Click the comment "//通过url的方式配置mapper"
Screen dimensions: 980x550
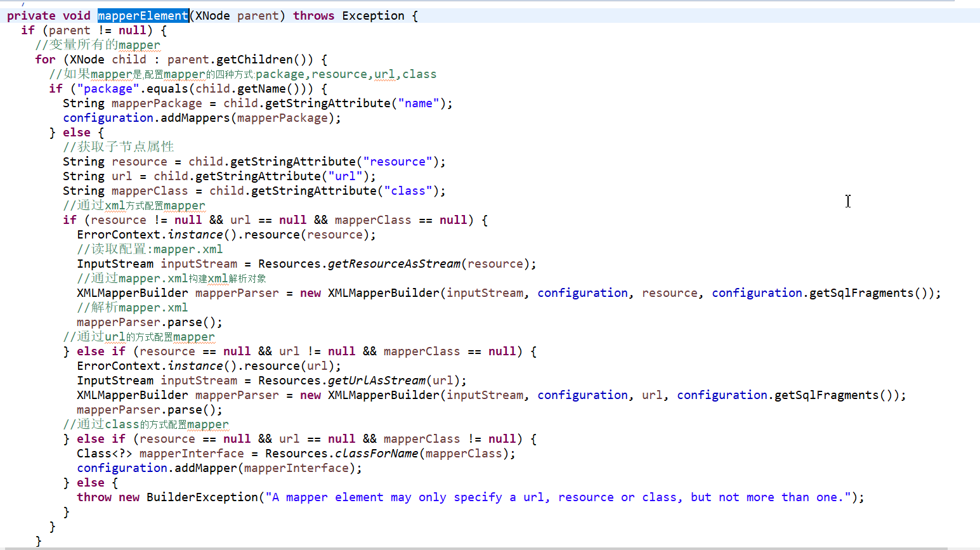139,337
